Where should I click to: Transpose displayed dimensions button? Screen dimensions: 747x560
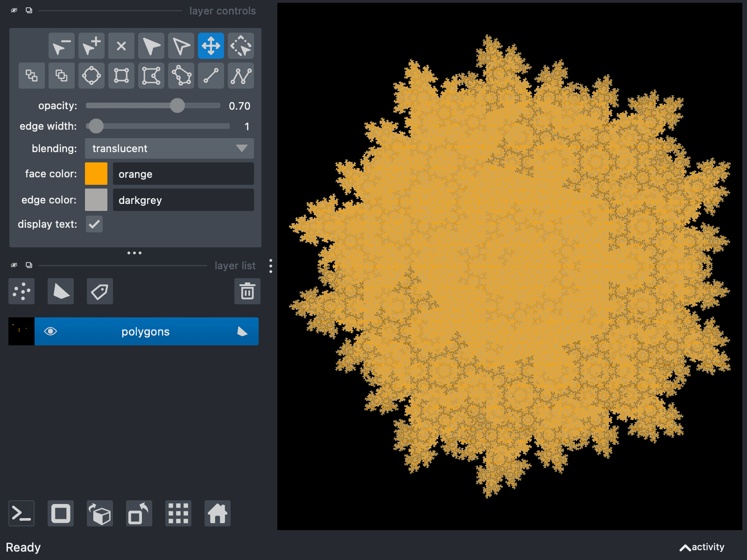click(139, 513)
